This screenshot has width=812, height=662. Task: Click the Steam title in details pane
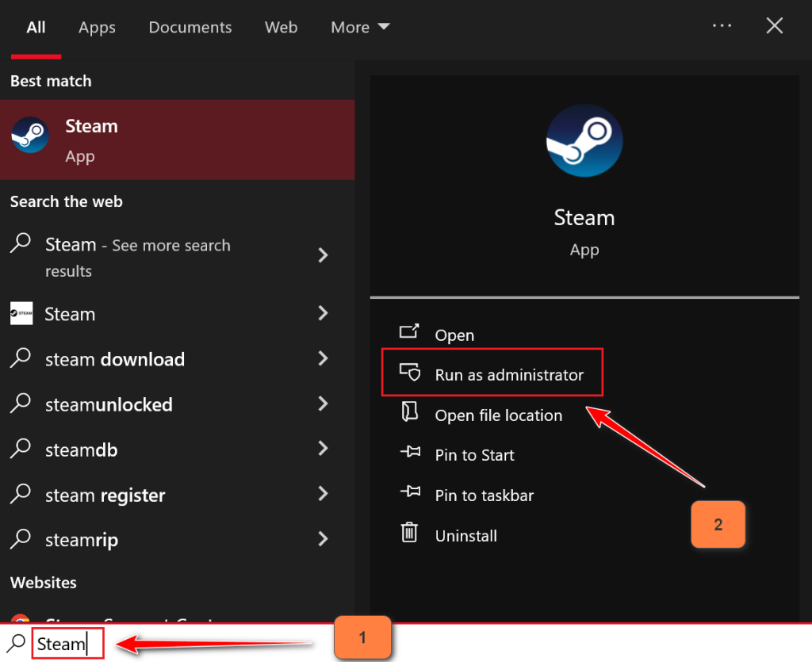point(584,217)
